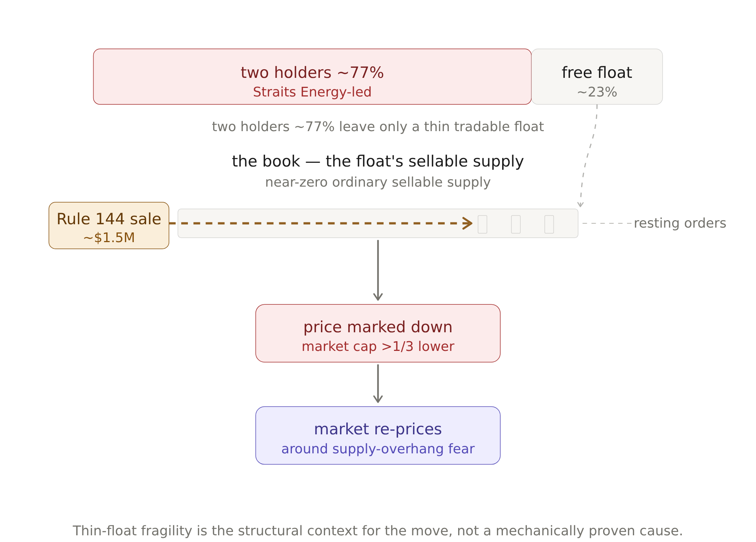Click the 'resting orders' label
This screenshot has height=542, width=756.
coord(680,223)
